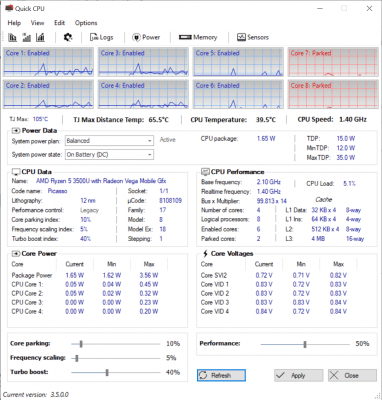Toggle Core 1 enabled graph
Screen dimensions: 382x400
[x=48, y=62]
